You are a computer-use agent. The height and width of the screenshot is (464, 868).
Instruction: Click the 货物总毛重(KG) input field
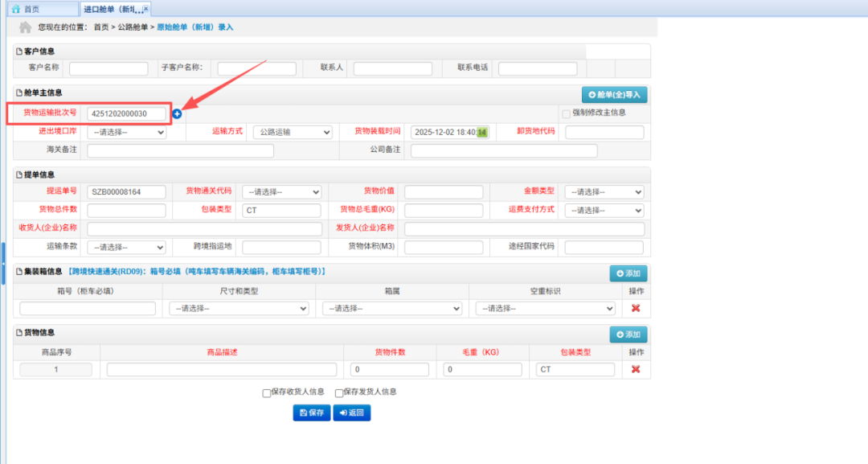tap(444, 211)
